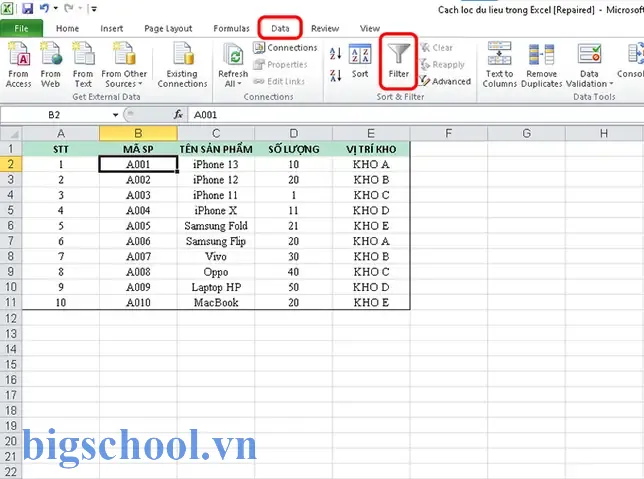Select row 5 header
Image resolution: width=644 pixels, height=479 pixels.
11,210
